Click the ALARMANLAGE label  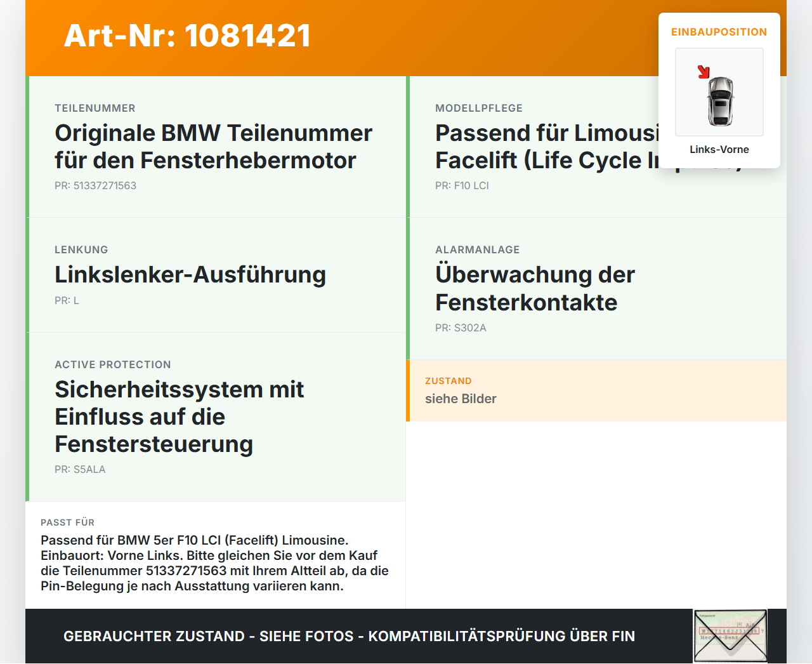point(478,249)
